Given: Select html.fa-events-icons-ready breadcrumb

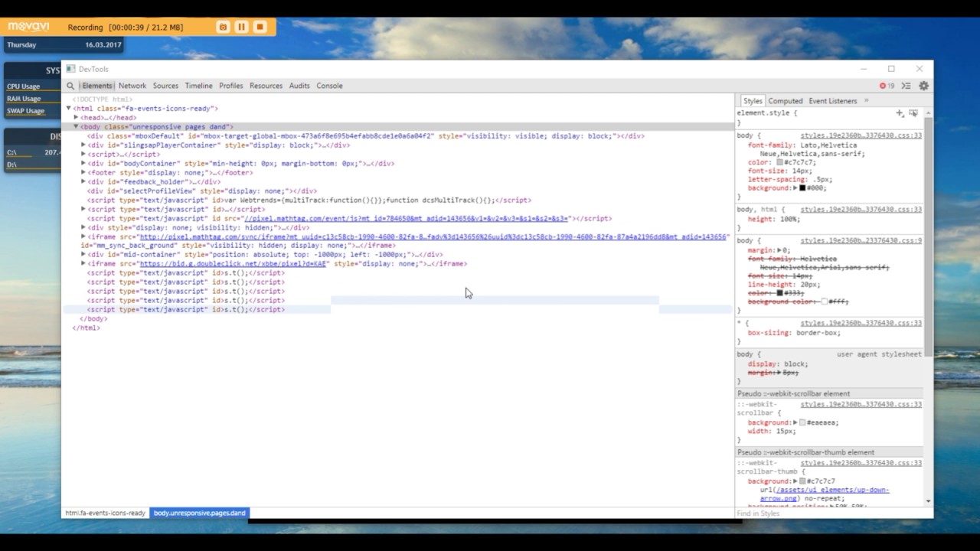Looking at the screenshot, I should tap(105, 513).
